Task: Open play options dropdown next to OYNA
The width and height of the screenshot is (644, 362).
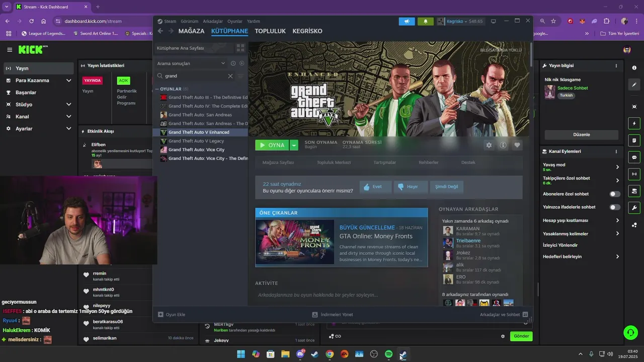Action: click(294, 145)
